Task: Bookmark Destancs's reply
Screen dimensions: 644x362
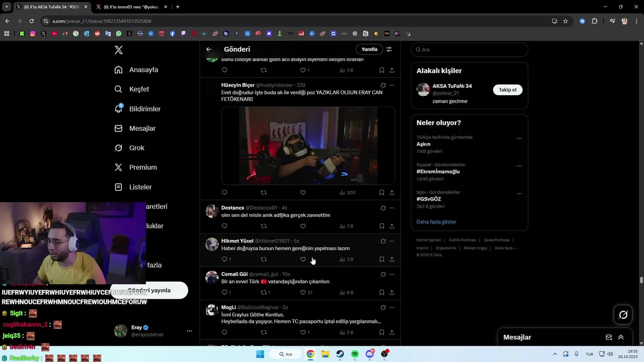Action: pyautogui.click(x=381, y=226)
